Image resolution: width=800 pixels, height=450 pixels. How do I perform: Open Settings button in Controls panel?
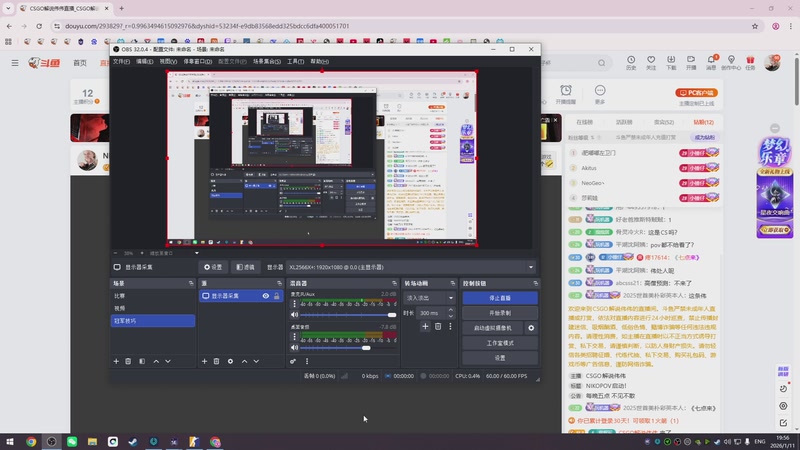point(500,358)
